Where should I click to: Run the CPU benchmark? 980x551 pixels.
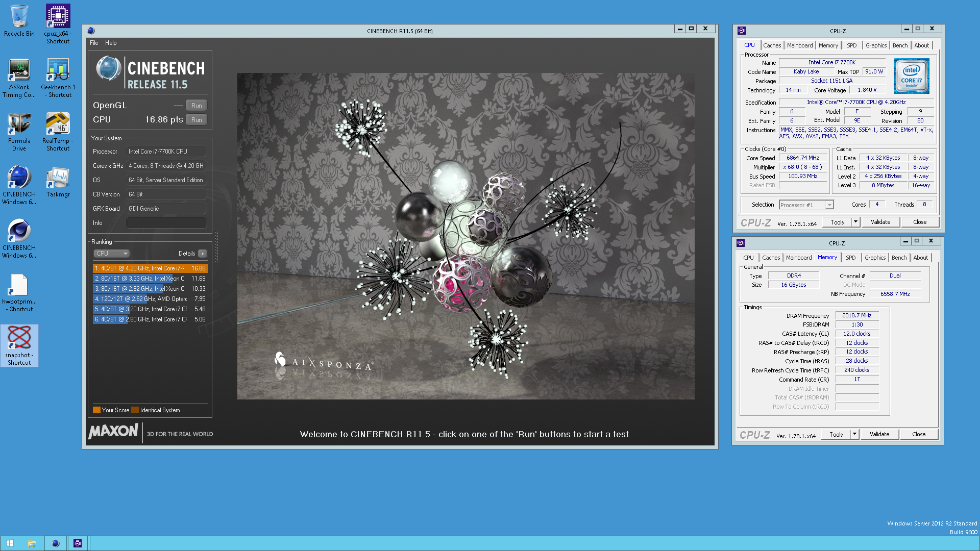click(197, 119)
